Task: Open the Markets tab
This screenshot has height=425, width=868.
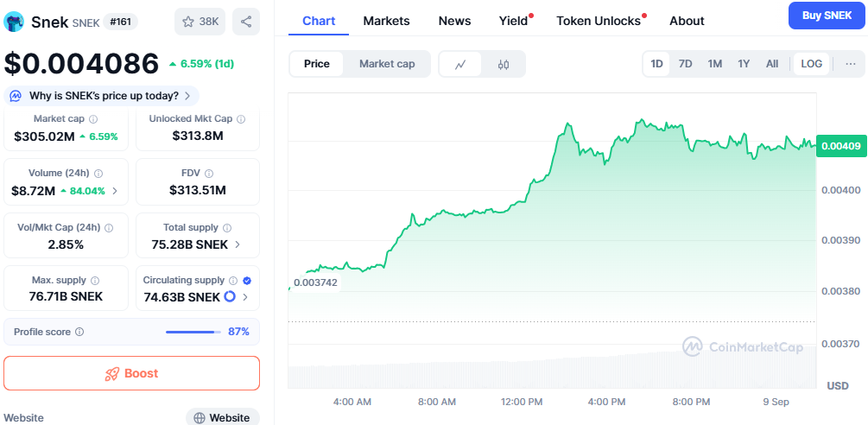Action: [386, 21]
